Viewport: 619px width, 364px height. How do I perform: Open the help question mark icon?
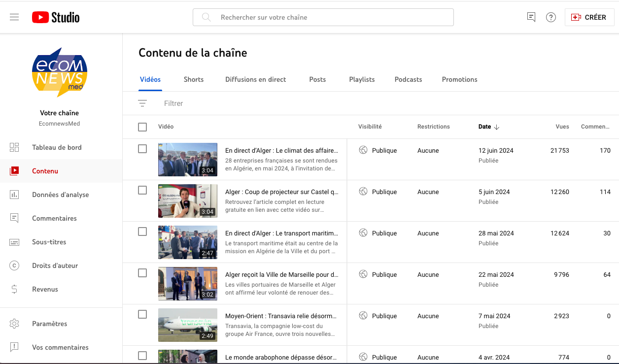[x=550, y=17]
